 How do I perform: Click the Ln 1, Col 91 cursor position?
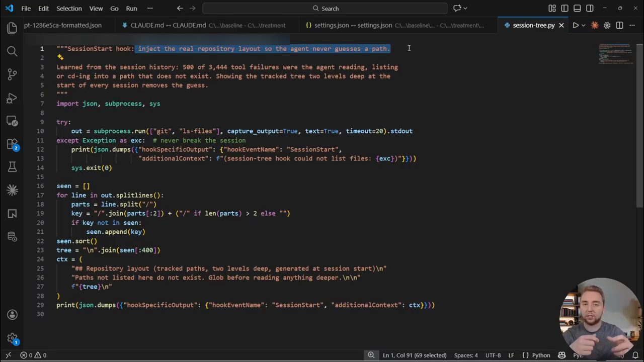pos(415,355)
